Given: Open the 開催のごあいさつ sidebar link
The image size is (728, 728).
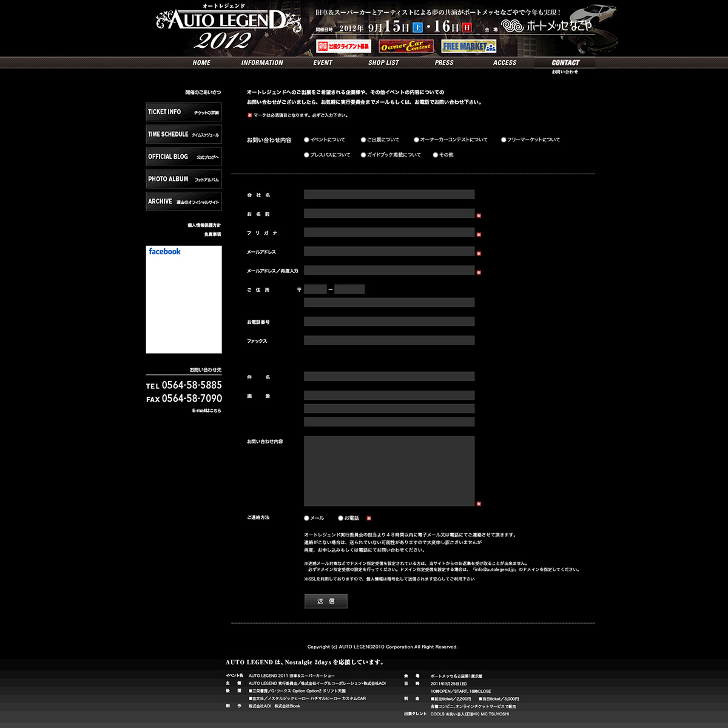Looking at the screenshot, I should pyautogui.click(x=203, y=92).
